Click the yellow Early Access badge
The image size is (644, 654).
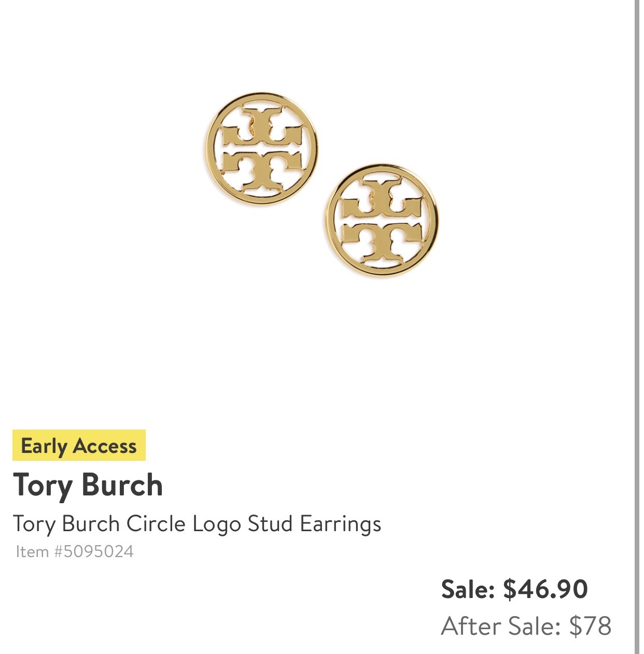(79, 446)
